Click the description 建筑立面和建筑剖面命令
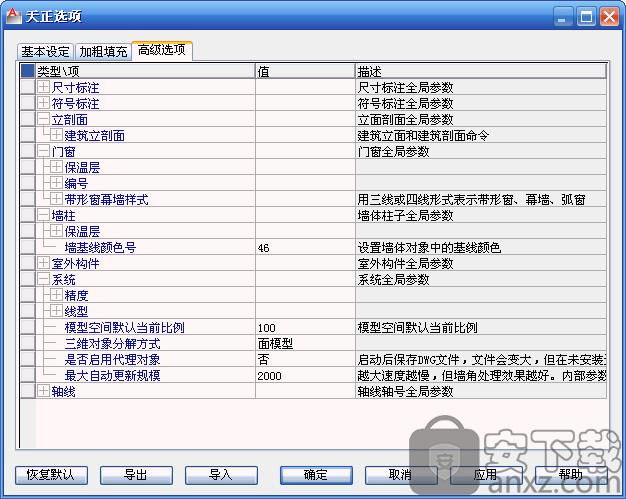 (423, 135)
